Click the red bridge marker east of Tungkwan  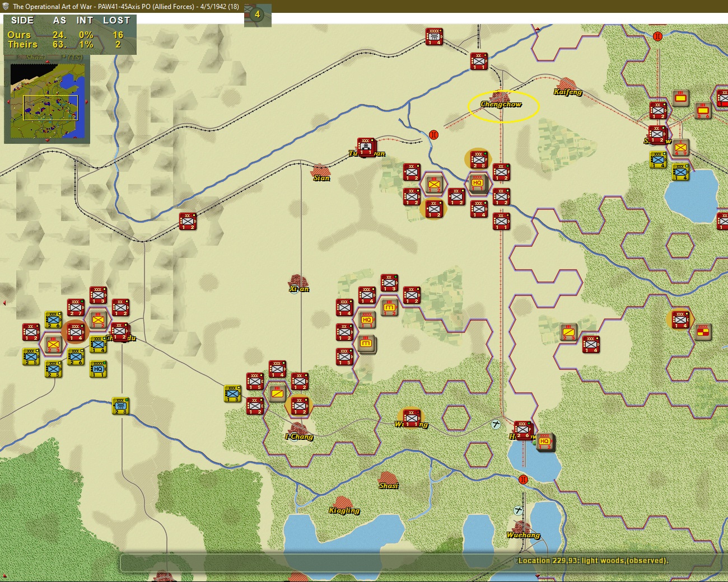point(433,135)
